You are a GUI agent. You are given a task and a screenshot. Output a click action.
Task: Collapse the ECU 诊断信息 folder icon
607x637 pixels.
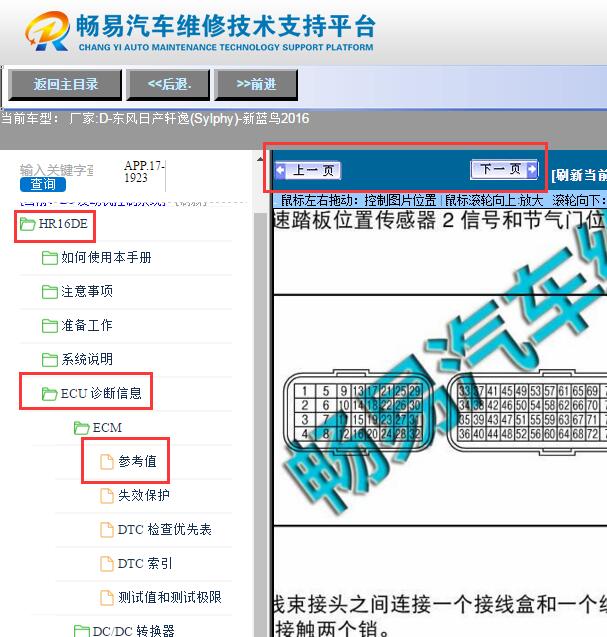50,394
